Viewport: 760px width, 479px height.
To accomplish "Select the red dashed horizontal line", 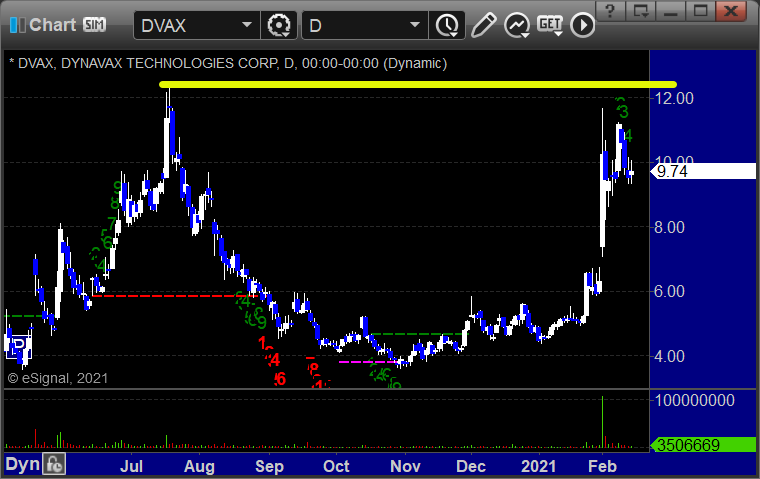I will tap(174, 296).
